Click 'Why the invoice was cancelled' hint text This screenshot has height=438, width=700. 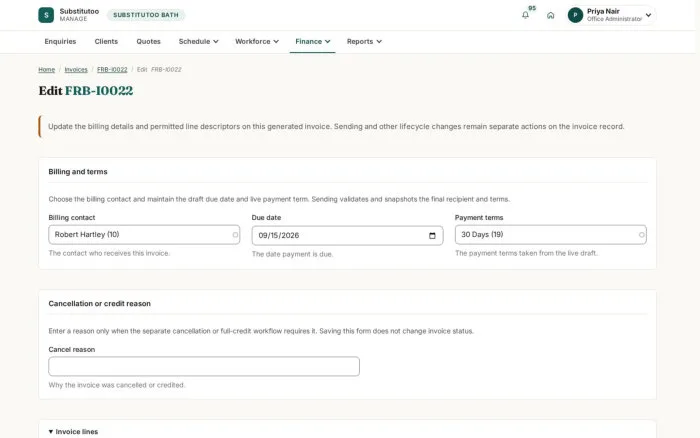117,385
